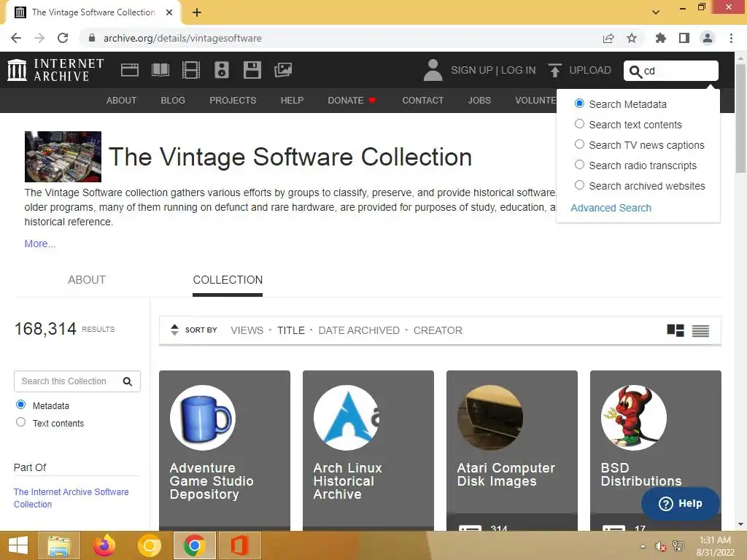Show hidden system tray icons
The image size is (747, 560).
pyautogui.click(x=643, y=546)
